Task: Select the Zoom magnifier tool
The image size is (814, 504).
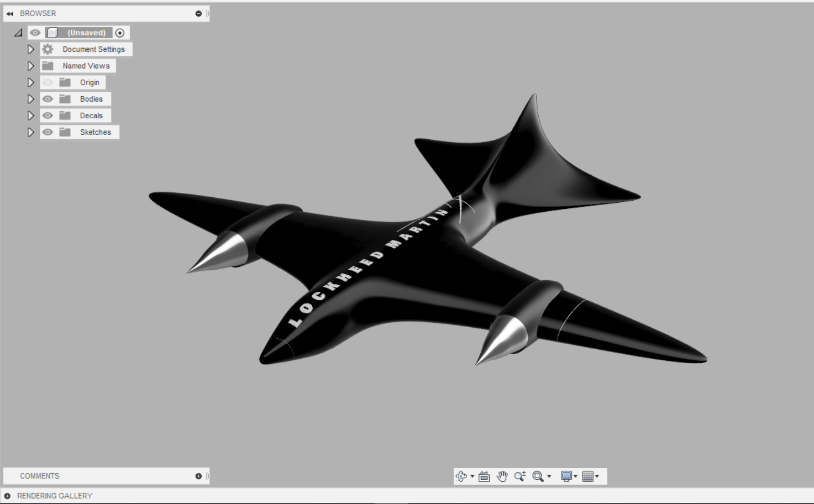Action: point(519,476)
